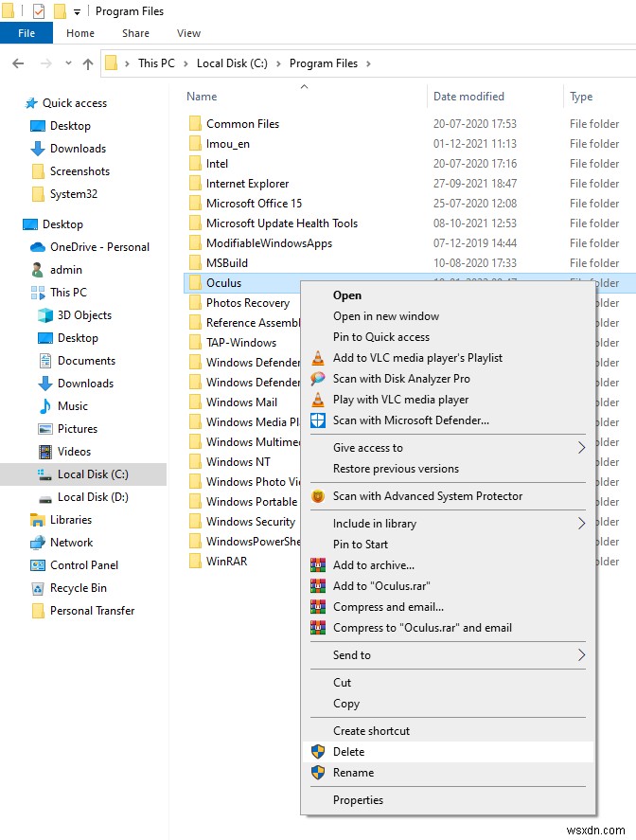Viewport: 636px width, 840px height.
Task: Click This PC breadcrumb in address bar
Action: (x=156, y=63)
